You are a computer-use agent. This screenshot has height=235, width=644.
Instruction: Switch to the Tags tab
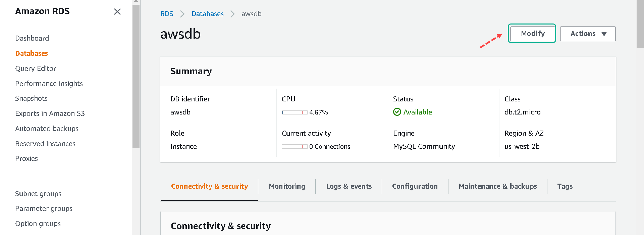pyautogui.click(x=565, y=186)
